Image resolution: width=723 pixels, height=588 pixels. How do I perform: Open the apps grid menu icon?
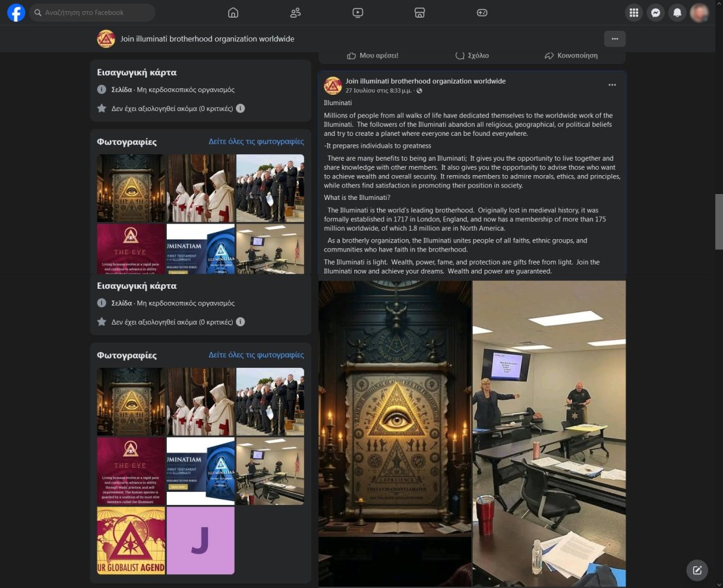(x=633, y=12)
